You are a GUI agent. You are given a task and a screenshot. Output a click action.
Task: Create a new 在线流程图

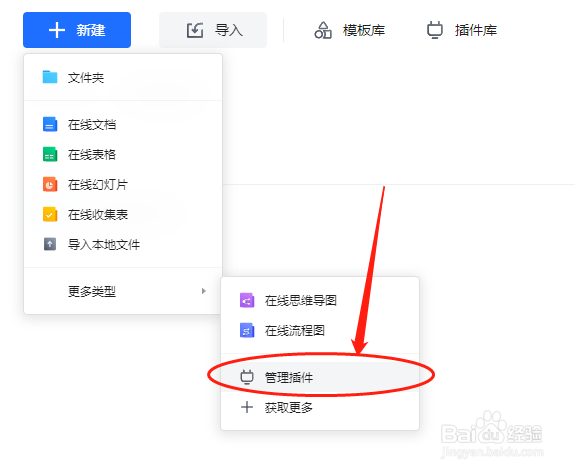pos(320,330)
